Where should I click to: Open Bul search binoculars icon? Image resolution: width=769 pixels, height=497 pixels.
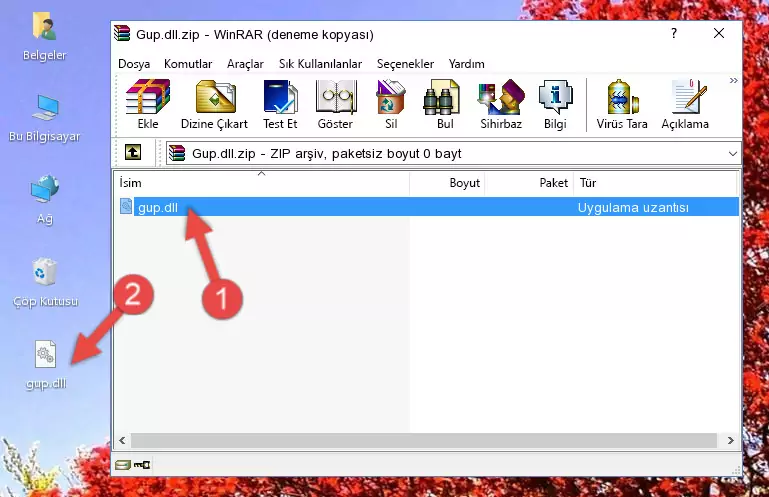pyautogui.click(x=444, y=104)
